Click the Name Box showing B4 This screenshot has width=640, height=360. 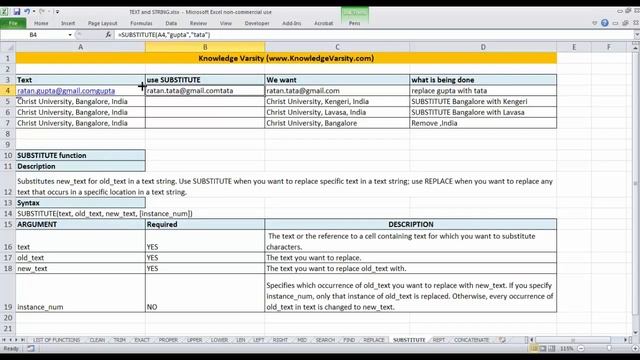tap(33, 35)
